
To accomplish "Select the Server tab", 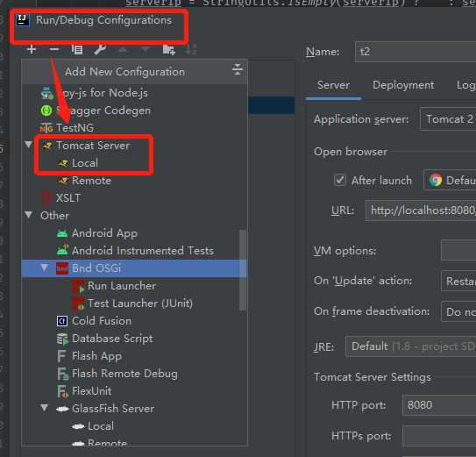I will coord(333,85).
